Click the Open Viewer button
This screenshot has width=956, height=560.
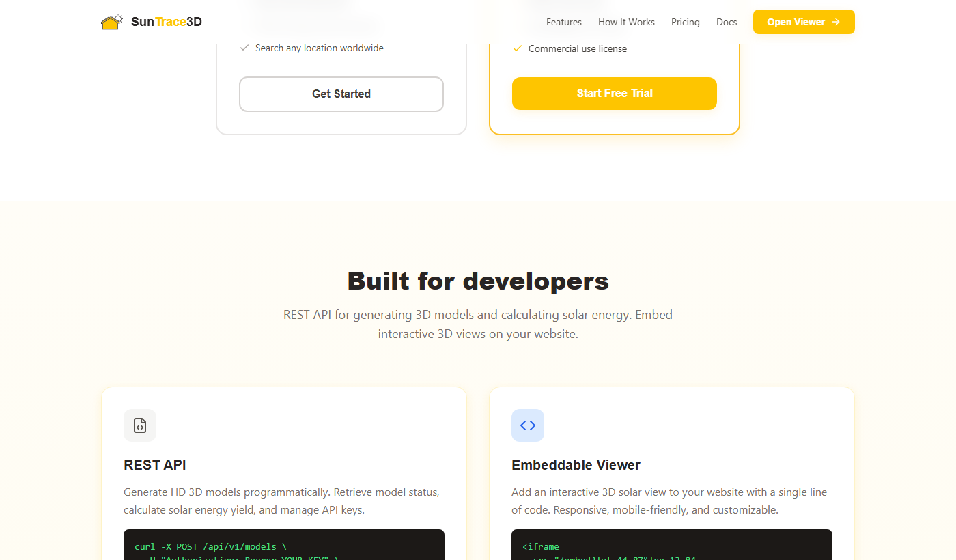803,22
